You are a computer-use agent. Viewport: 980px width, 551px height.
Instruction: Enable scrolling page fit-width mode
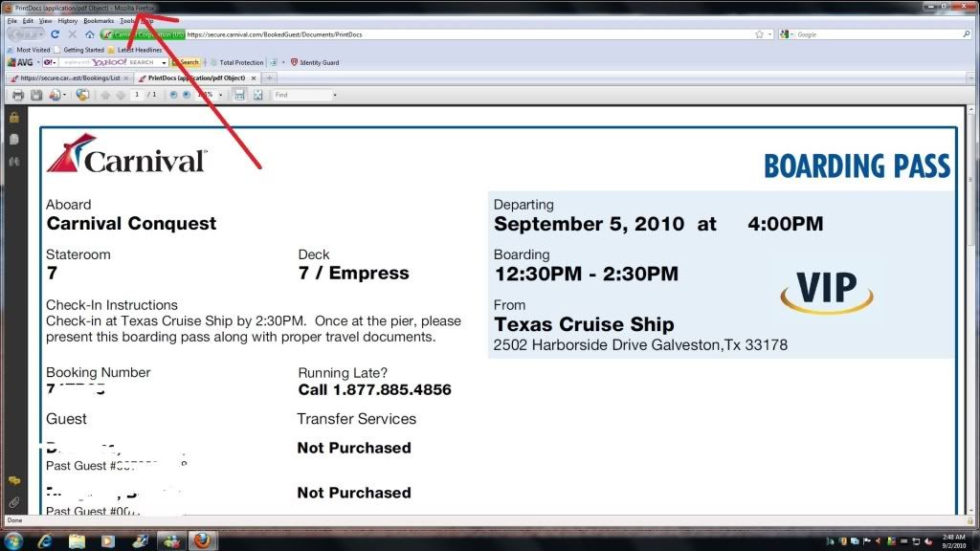tap(239, 95)
